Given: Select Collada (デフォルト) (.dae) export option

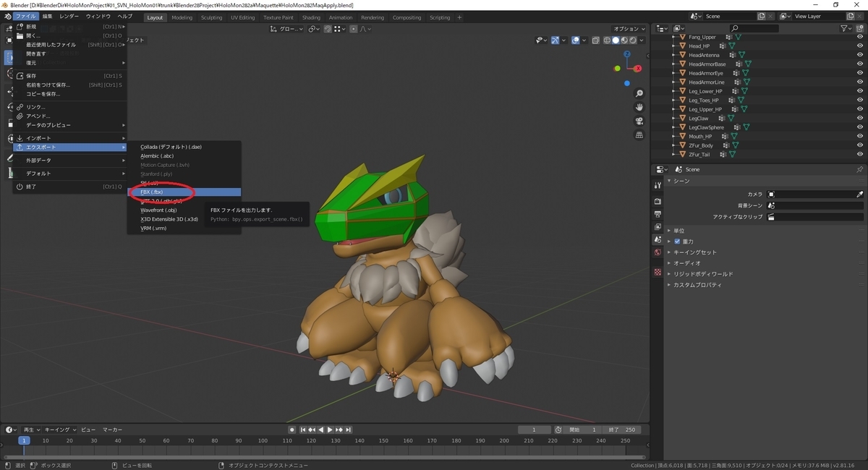Looking at the screenshot, I should pos(184,147).
